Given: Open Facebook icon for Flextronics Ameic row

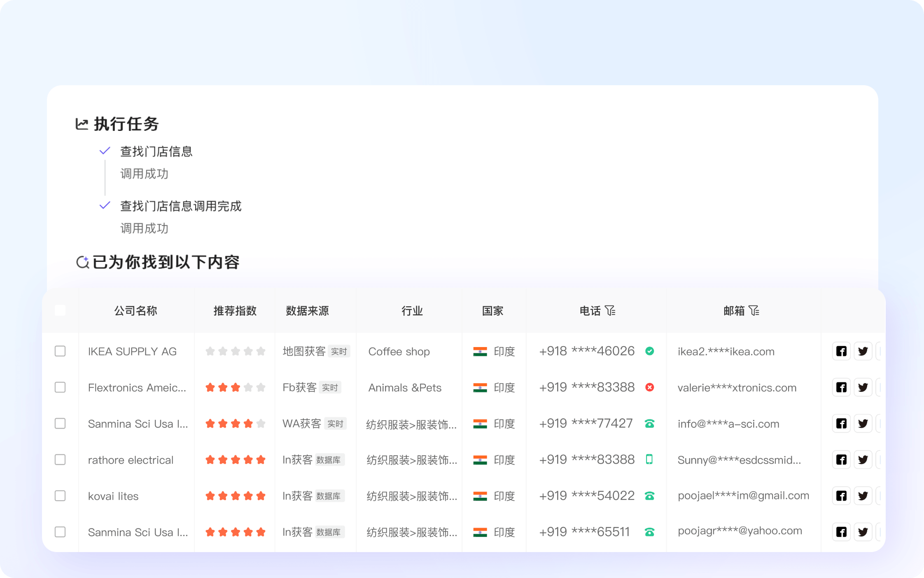Looking at the screenshot, I should (841, 387).
